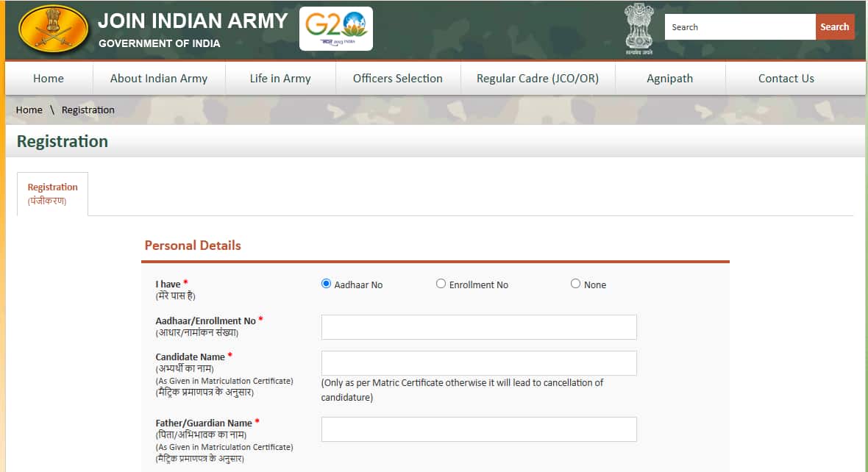Viewport: 868px width, 472px height.
Task: Click the matric certificate cancellation warning note
Action: click(x=462, y=390)
